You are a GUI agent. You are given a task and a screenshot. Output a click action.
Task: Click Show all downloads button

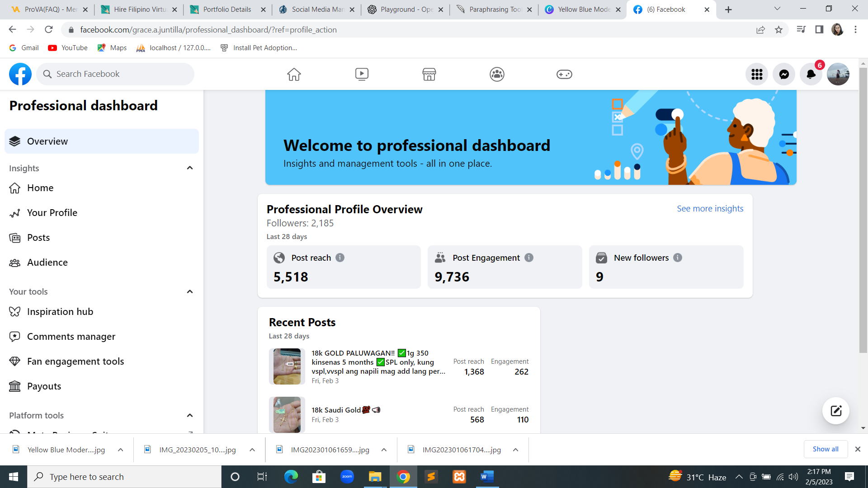825,449
